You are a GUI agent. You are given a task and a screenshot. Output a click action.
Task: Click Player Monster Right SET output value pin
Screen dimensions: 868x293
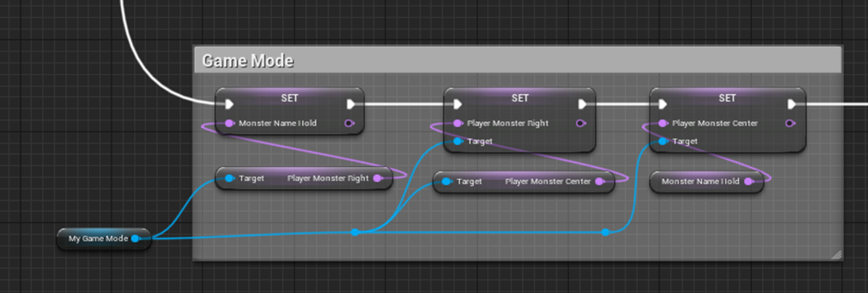pos(581,123)
